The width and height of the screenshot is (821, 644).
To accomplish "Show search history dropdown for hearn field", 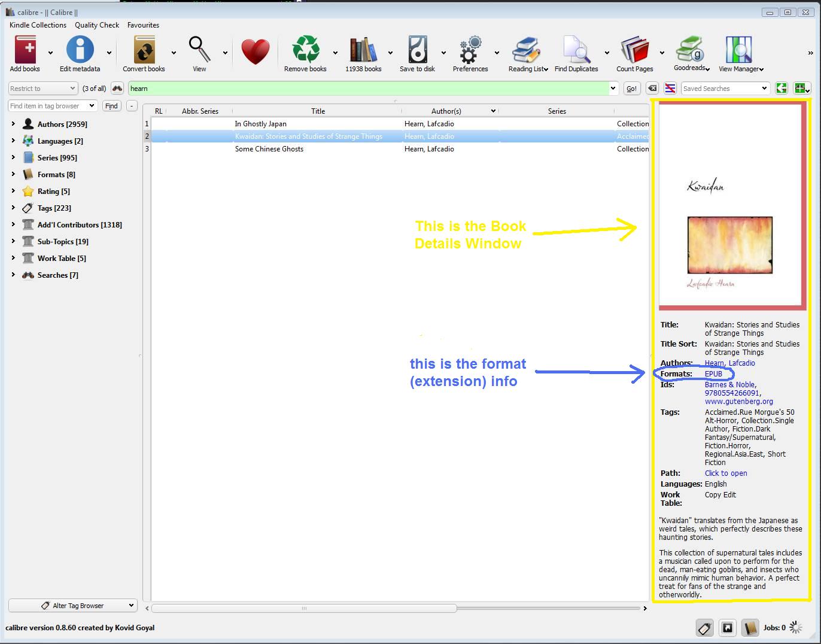I will pyautogui.click(x=613, y=89).
